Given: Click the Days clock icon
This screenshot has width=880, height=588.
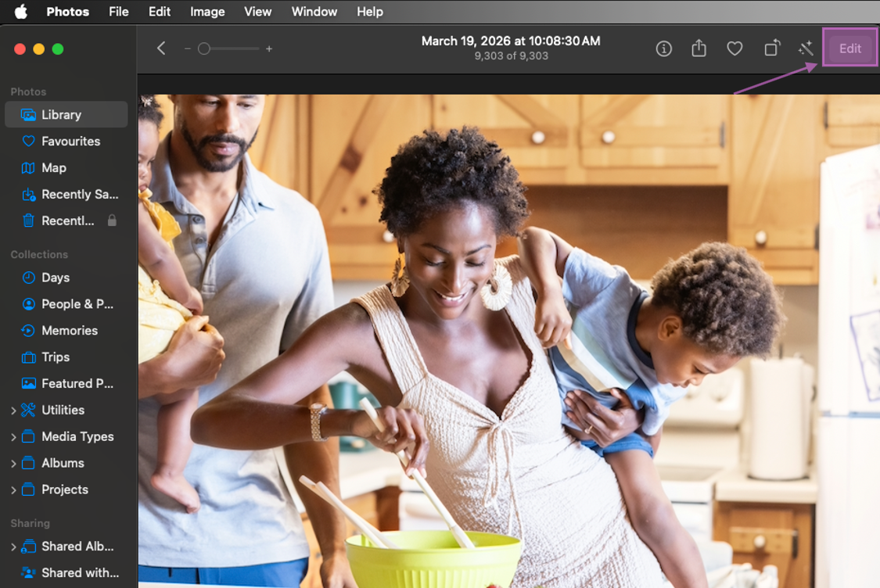Looking at the screenshot, I should click(28, 277).
